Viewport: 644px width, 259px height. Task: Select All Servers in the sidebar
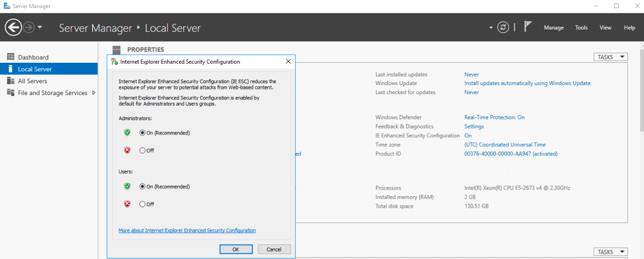[49, 81]
